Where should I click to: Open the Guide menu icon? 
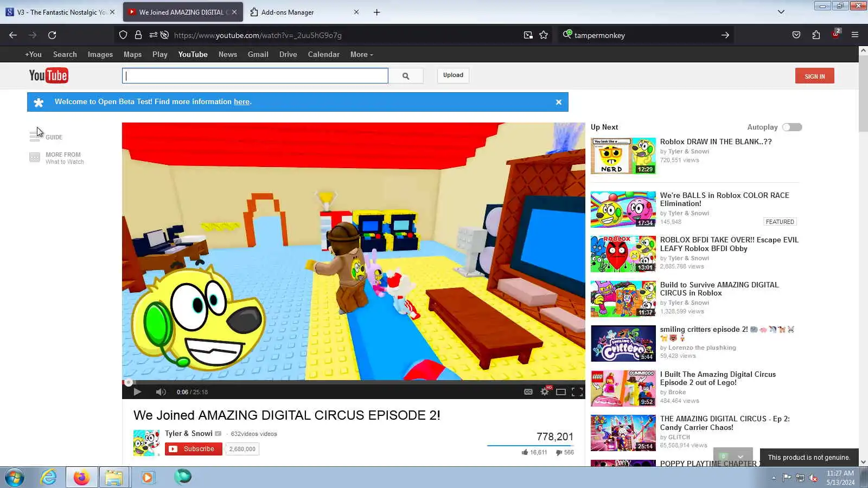(35, 137)
